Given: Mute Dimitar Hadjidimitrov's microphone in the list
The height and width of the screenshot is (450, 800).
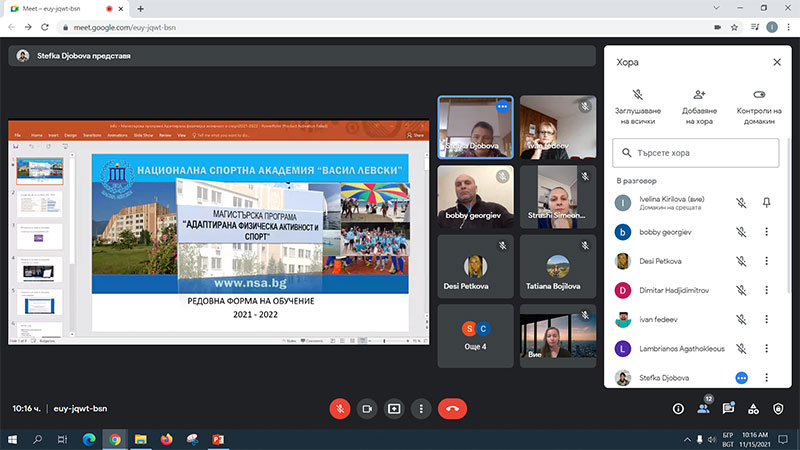Looking at the screenshot, I should point(741,290).
